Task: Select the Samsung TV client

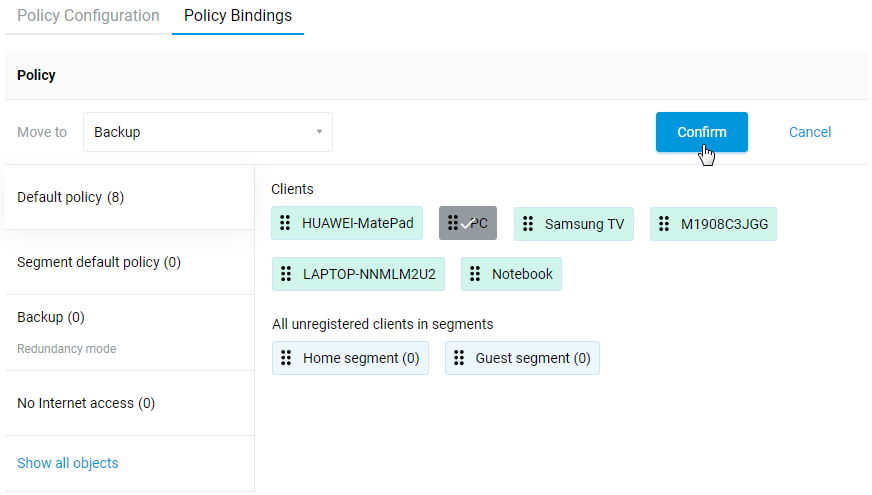Action: [583, 224]
